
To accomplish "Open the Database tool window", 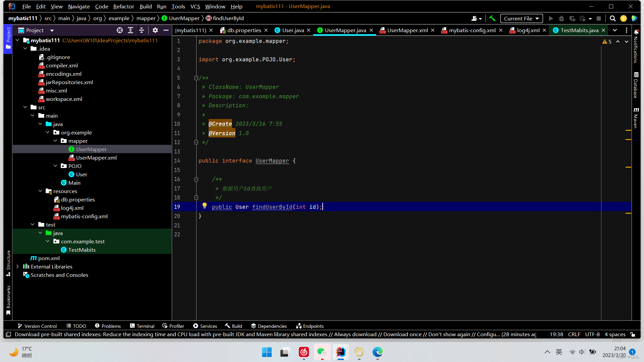I will [636, 85].
